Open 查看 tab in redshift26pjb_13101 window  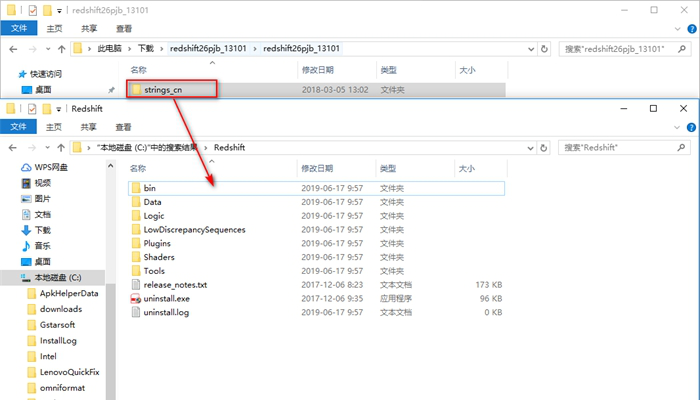point(124,29)
